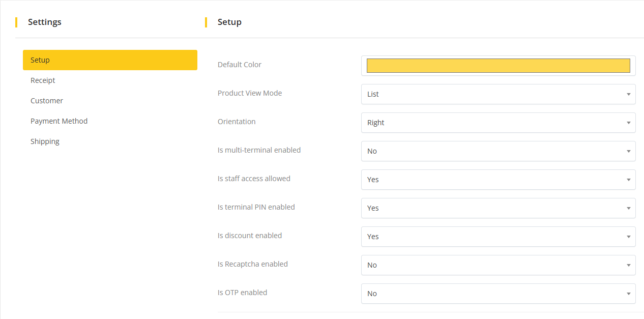Open the Orientation dropdown set to Right

[x=498, y=123]
